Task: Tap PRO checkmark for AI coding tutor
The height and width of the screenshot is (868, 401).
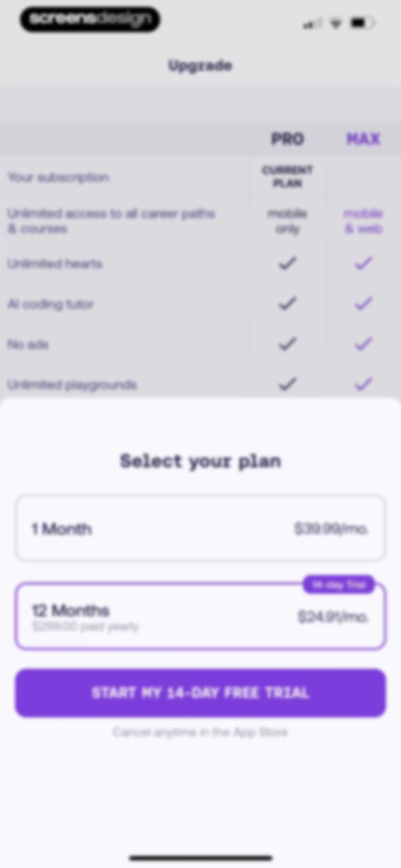Action: point(287,304)
